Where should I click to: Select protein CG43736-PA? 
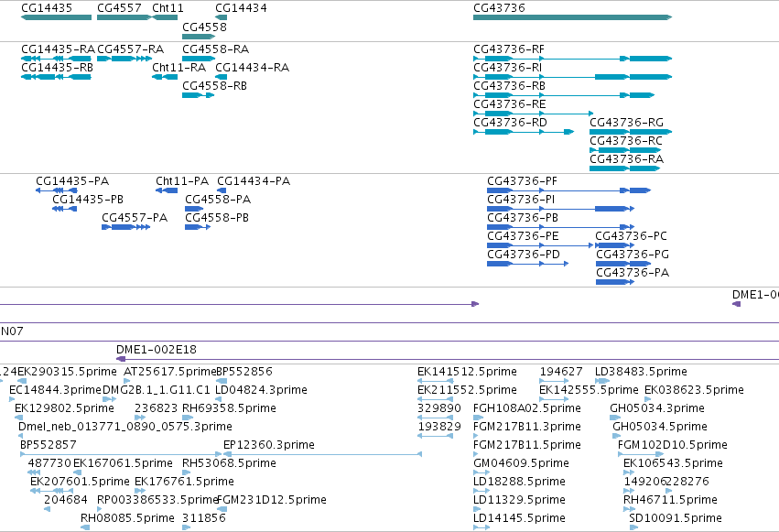tap(615, 283)
